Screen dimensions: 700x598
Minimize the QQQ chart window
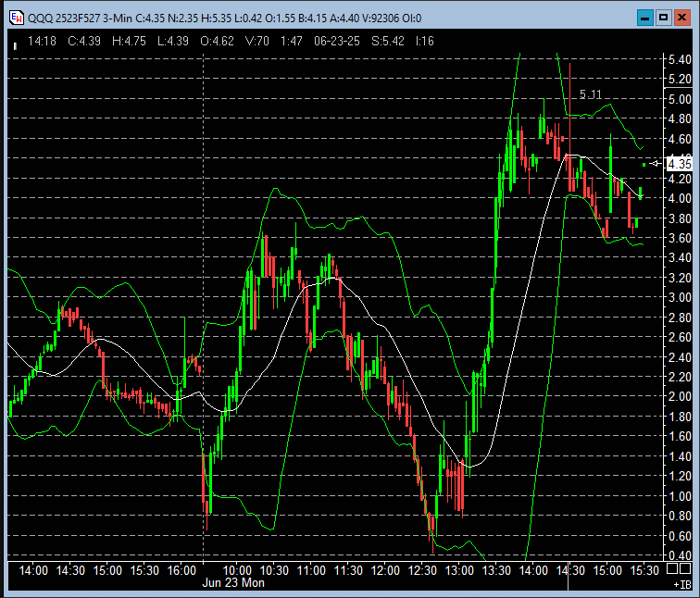coord(645,18)
